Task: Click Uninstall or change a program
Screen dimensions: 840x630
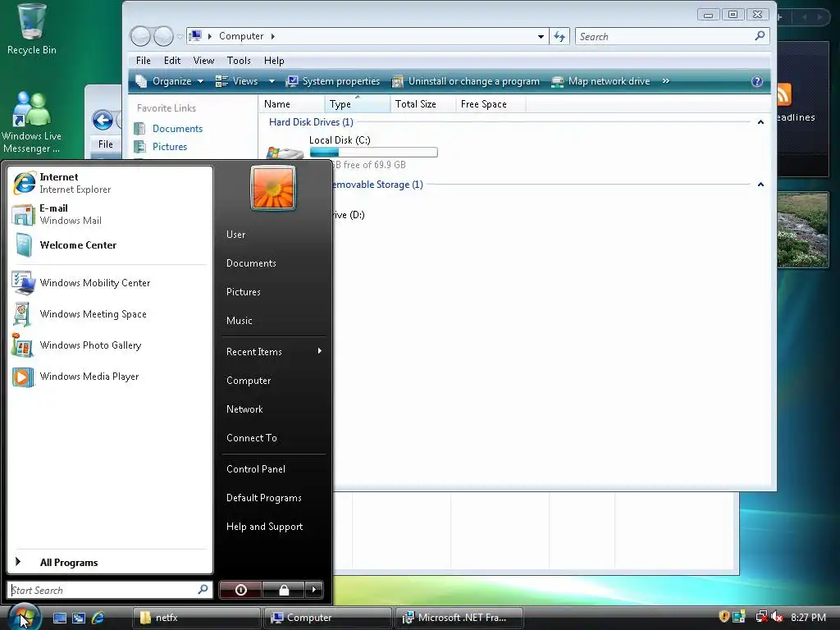Action: point(466,81)
